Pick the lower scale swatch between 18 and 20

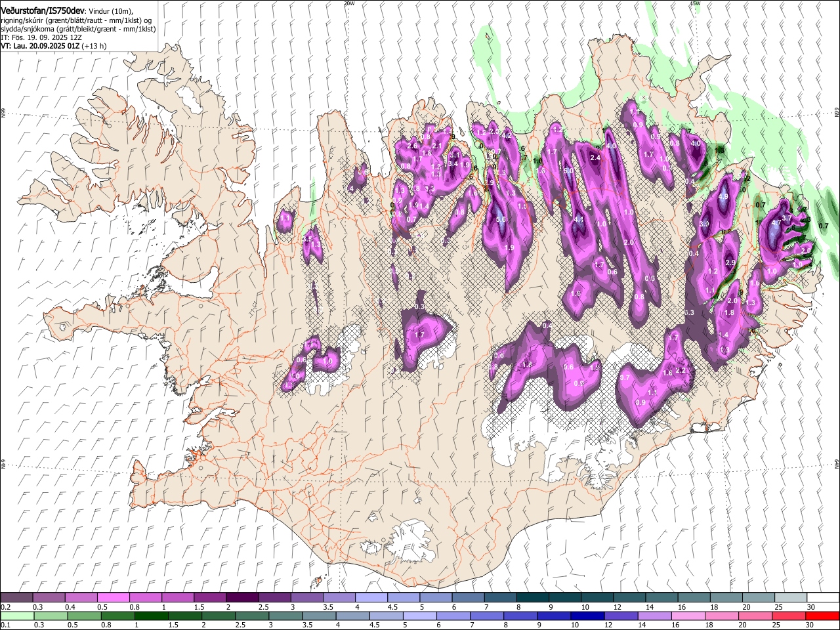click(x=723, y=616)
